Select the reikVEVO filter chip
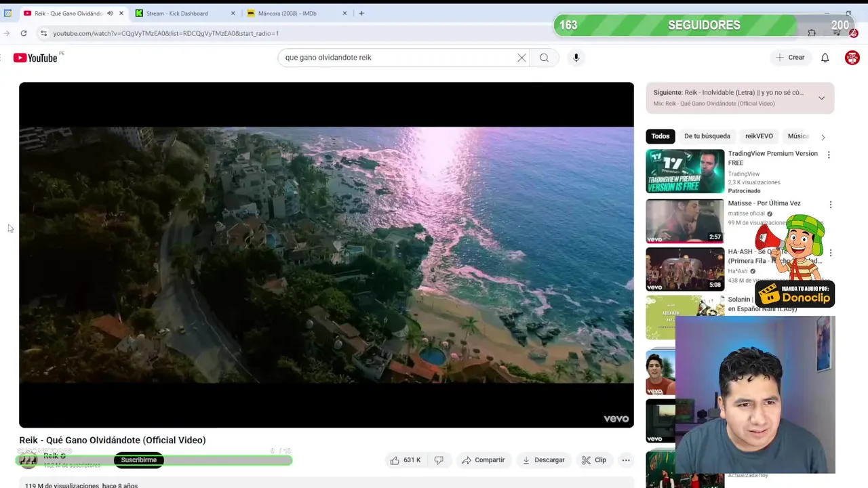This screenshot has width=868, height=488. coord(759,136)
